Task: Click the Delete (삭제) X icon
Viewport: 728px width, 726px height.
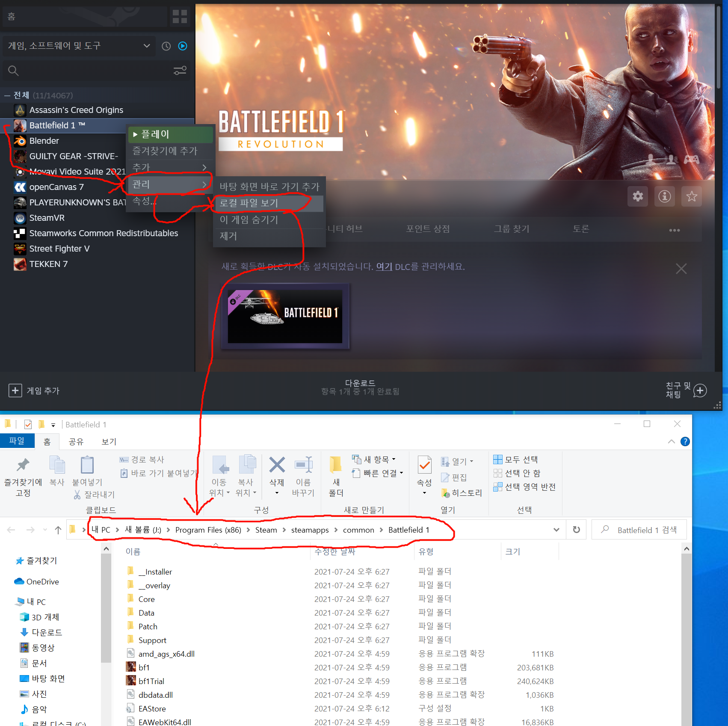Action: coord(277,465)
